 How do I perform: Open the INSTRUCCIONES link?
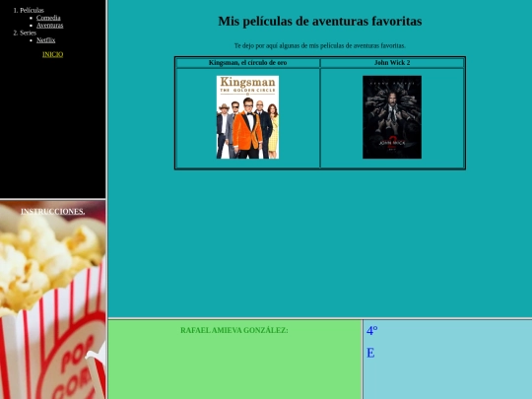[x=52, y=212]
